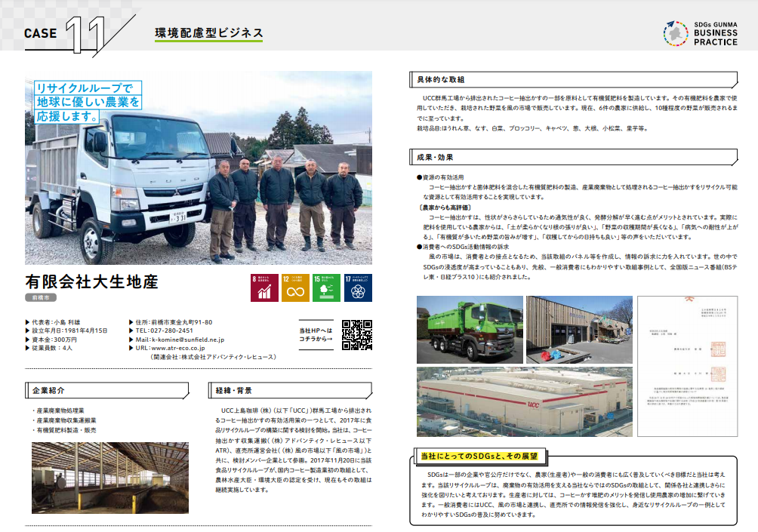Click the 成果・効果 section header
758x532 pixels.
(436, 158)
